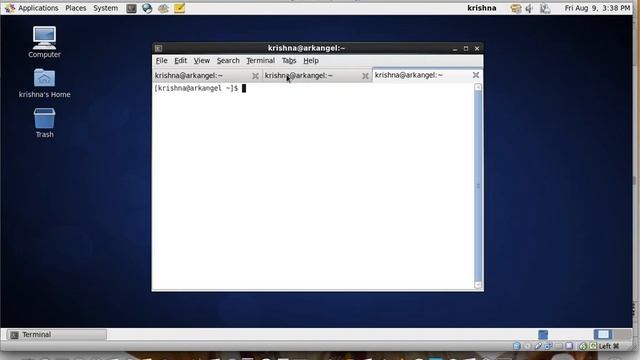Launch the web browser globe icon
This screenshot has width=640, height=360.
point(147,8)
